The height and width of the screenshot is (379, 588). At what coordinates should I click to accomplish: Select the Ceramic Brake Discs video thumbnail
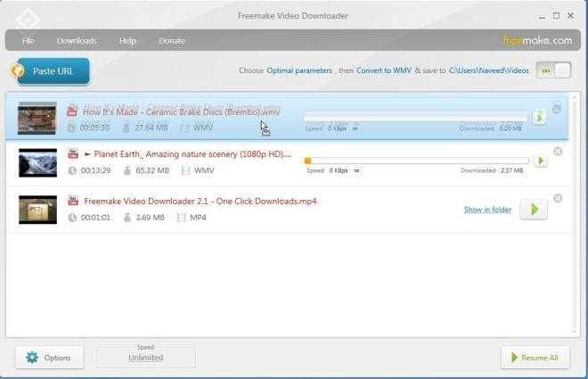pyautogui.click(x=37, y=119)
